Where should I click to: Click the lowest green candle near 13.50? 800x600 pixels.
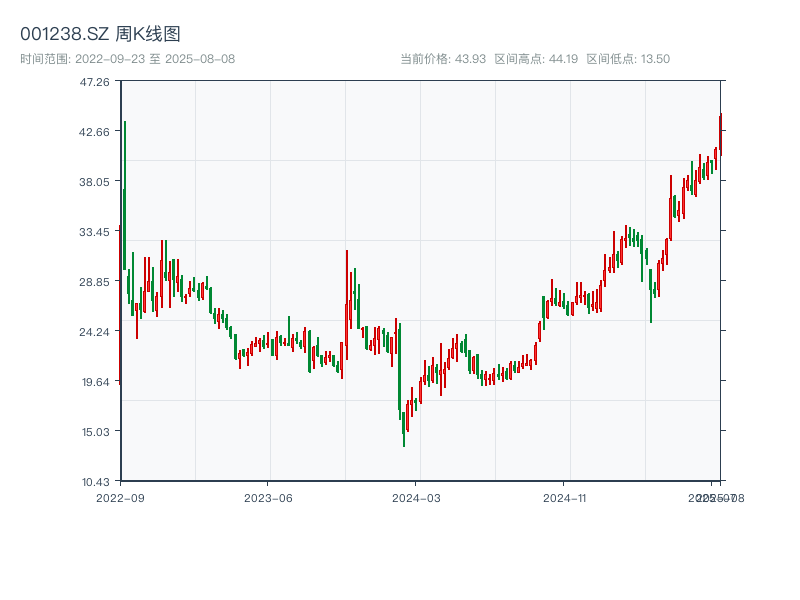404,428
